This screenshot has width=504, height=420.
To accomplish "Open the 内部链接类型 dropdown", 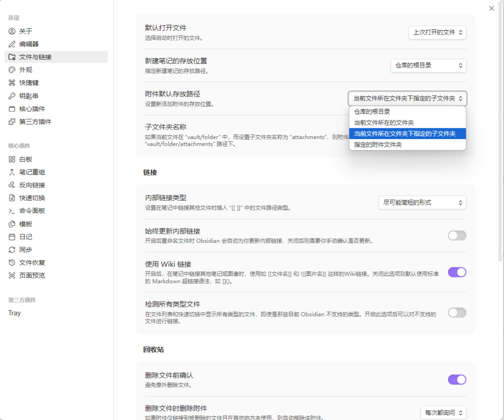I will tap(422, 203).
